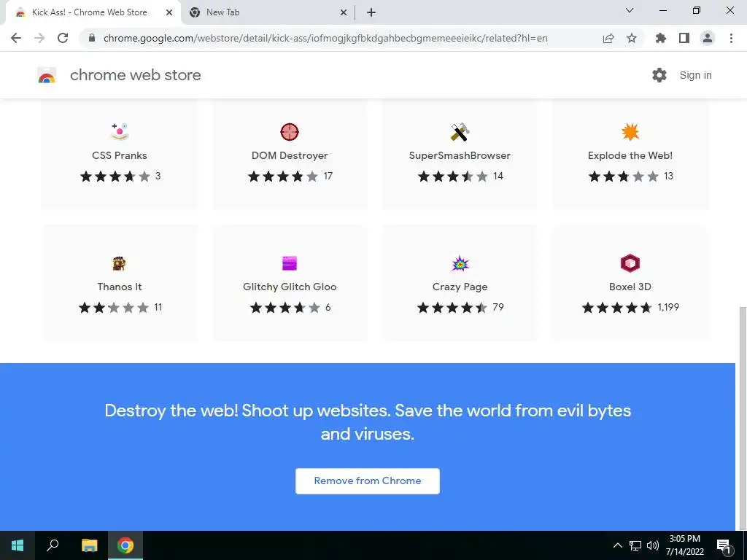Open the DOM Destroyer title link
The height and width of the screenshot is (560, 747).
(290, 155)
